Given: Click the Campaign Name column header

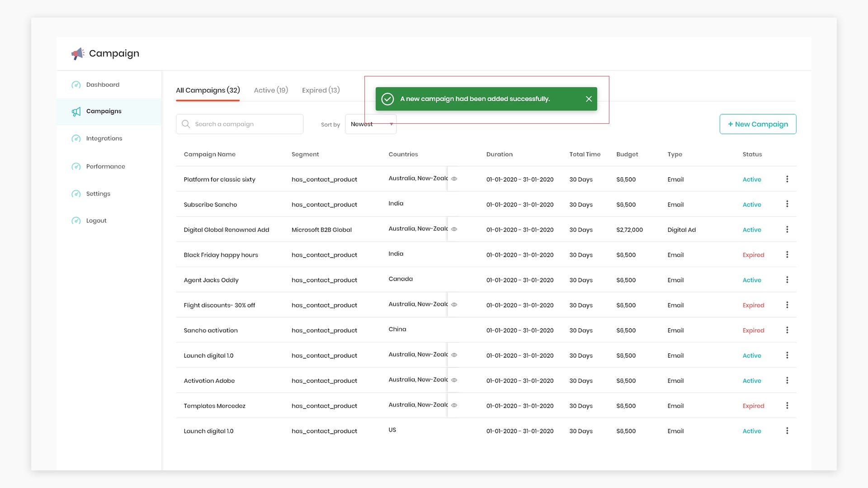Looking at the screenshot, I should [x=209, y=155].
